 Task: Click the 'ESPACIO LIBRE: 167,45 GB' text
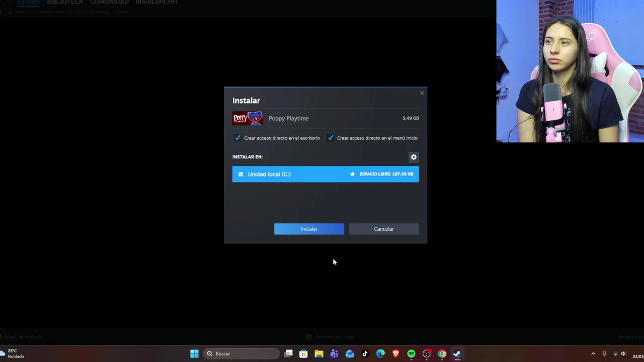[386, 174]
